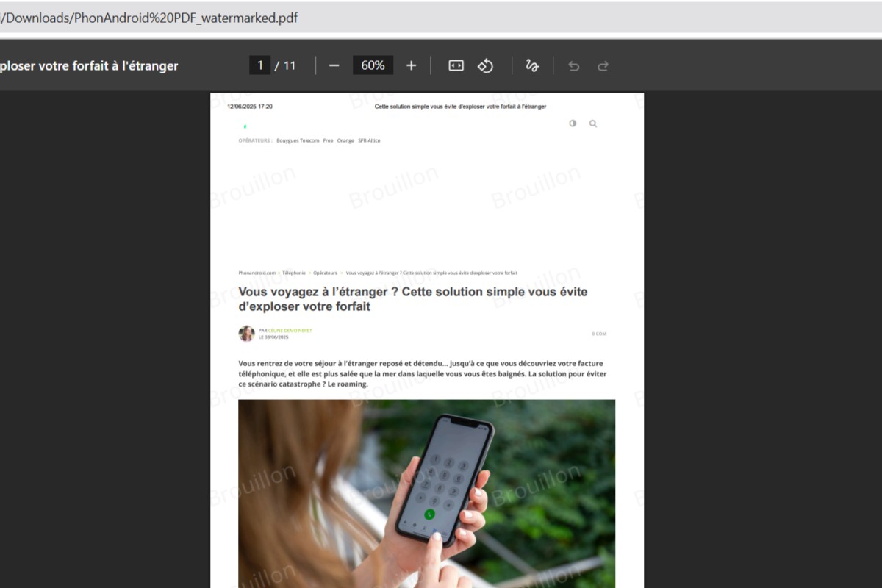Rotate the PDF page counterclockwise
Image resolution: width=882 pixels, height=588 pixels.
click(x=485, y=65)
